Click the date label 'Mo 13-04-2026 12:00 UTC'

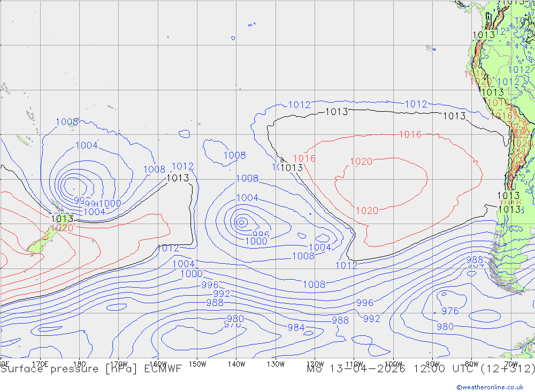(392, 369)
